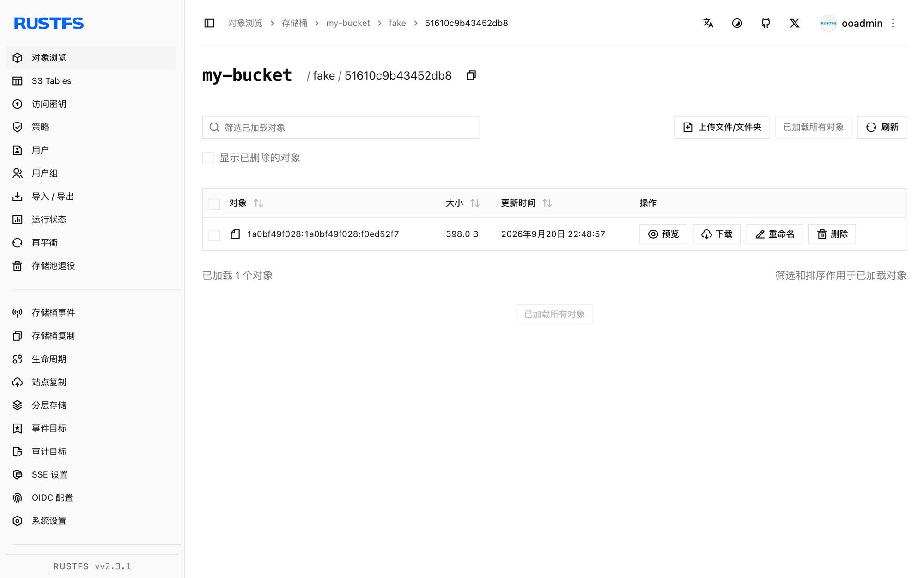Open 存储桶事件 bucket events page
The width and height of the screenshot is (924, 578).
pyautogui.click(x=91, y=313)
